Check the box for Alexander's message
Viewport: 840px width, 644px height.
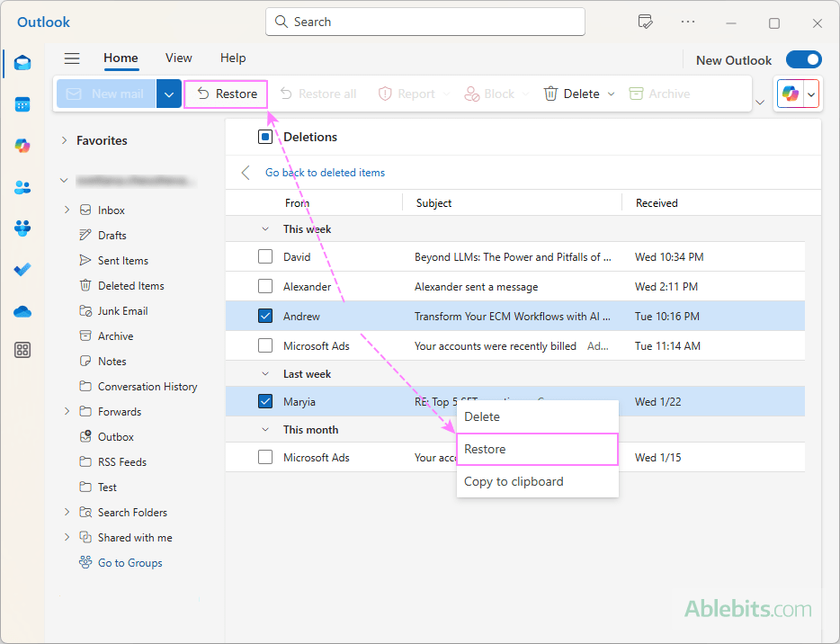tap(265, 286)
